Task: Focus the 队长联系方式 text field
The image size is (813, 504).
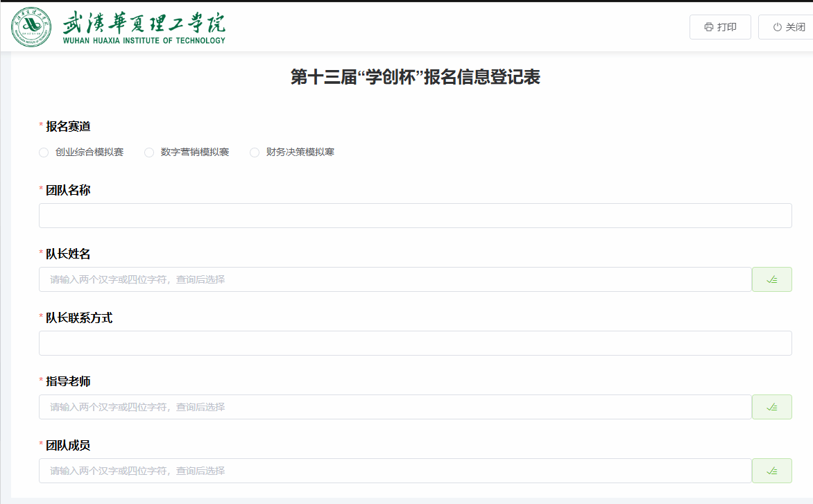Action: pyautogui.click(x=415, y=343)
